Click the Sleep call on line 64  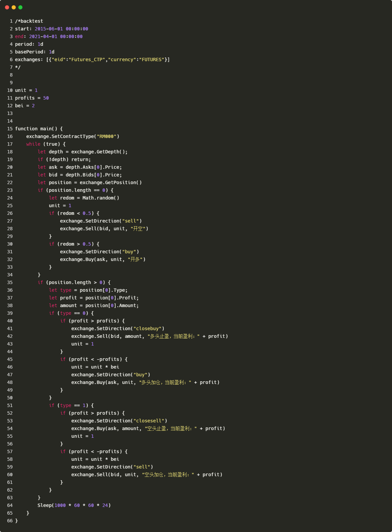click(x=74, y=505)
